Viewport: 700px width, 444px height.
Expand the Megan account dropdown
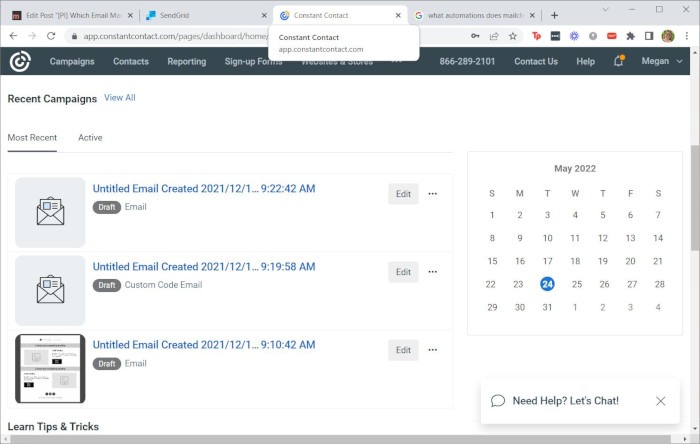point(662,61)
